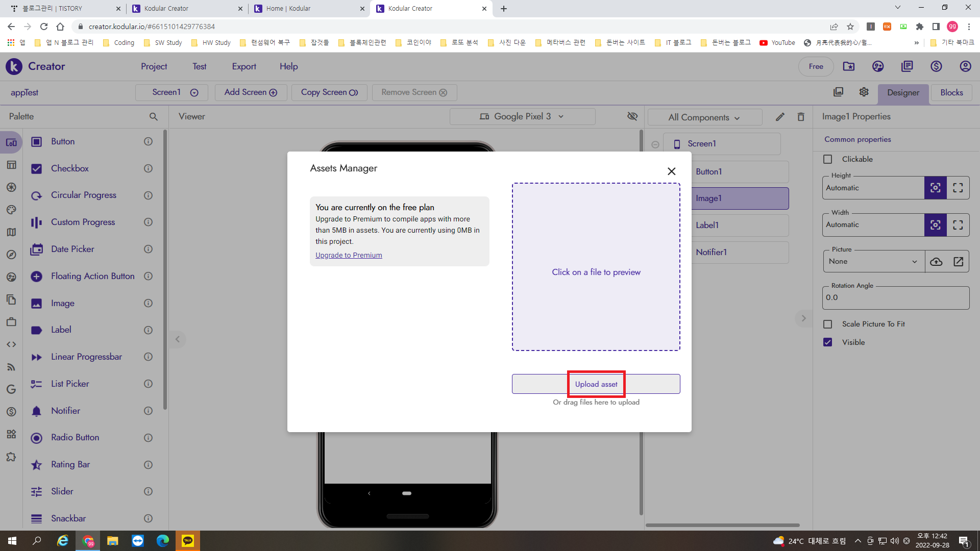Close the Assets Manager dialog
Screen dimensions: 980x551
click(671, 171)
